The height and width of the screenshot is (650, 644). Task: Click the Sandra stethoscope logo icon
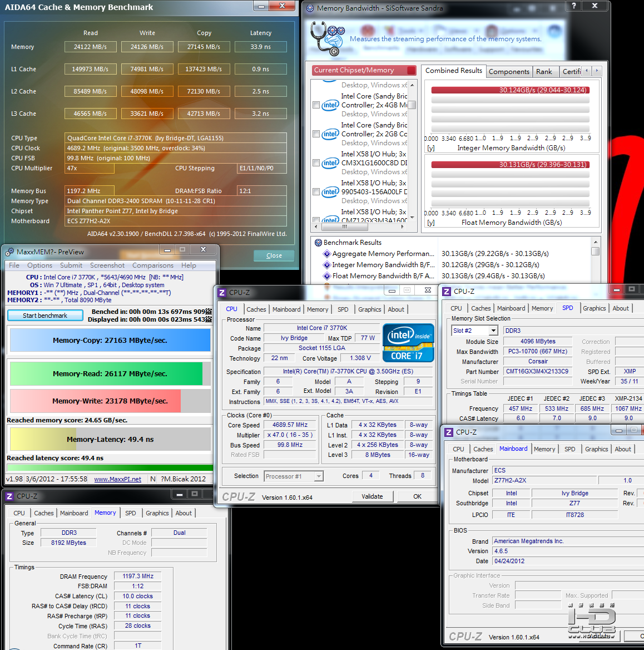point(328,38)
